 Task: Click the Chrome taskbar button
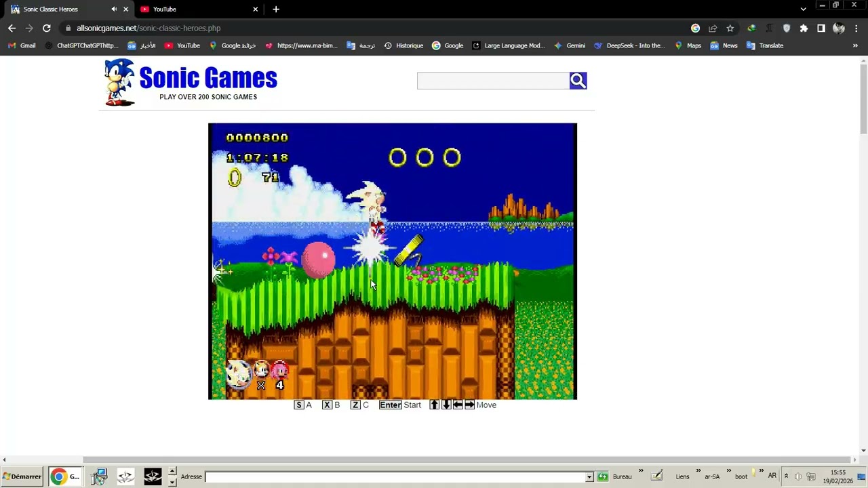[66, 476]
